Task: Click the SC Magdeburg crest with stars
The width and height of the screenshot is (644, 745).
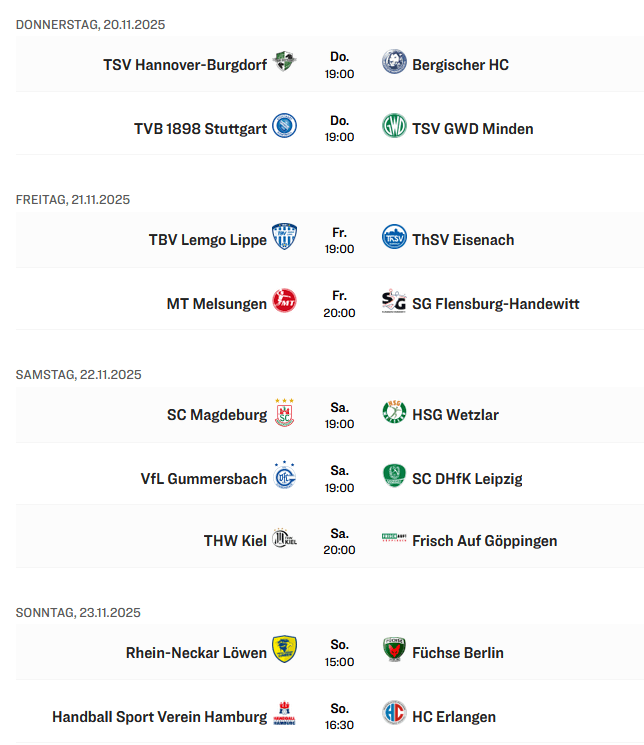Action: coord(285,413)
